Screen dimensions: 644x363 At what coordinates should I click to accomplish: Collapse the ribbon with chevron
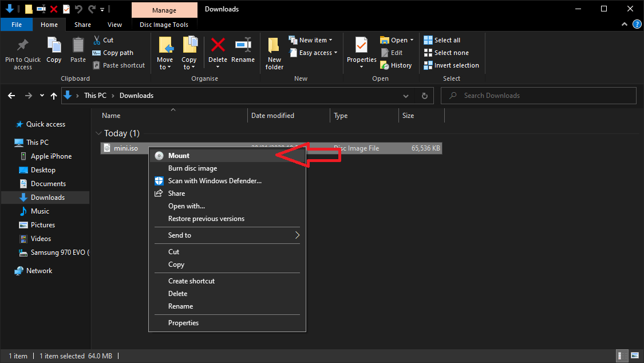pyautogui.click(x=625, y=24)
